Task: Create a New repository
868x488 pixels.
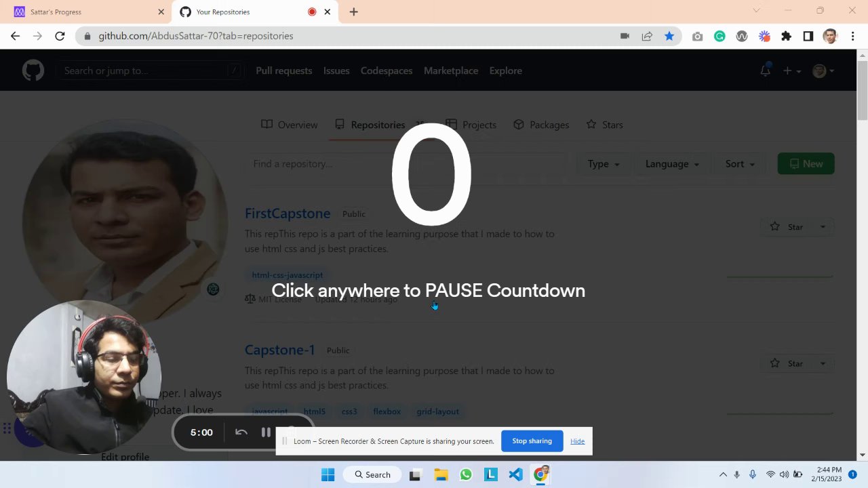Action: [x=806, y=164]
